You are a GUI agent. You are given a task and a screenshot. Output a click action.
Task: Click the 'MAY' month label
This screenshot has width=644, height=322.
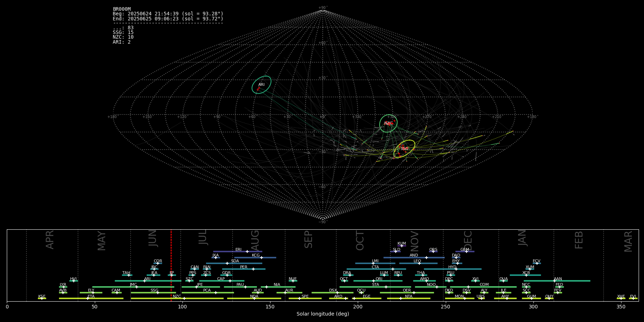click(x=102, y=241)
